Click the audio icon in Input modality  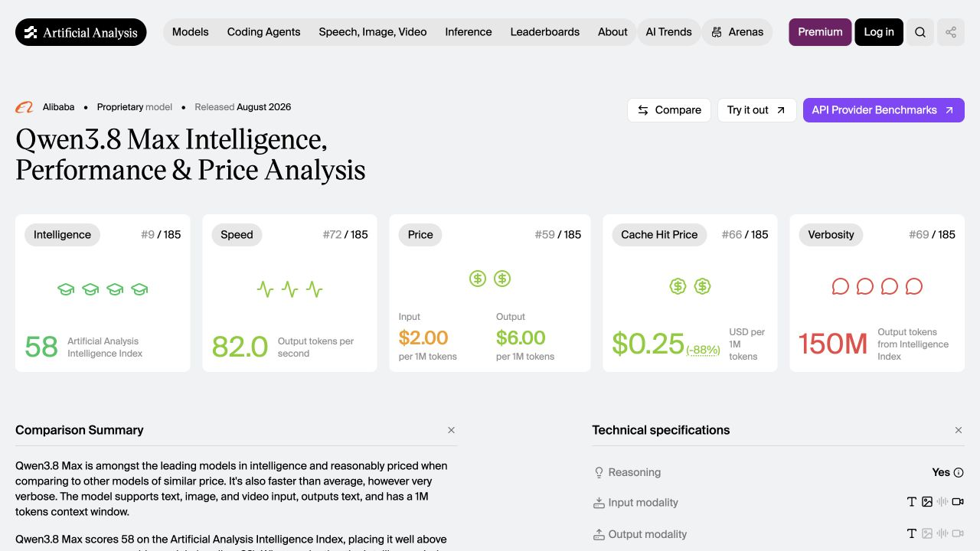942,502
